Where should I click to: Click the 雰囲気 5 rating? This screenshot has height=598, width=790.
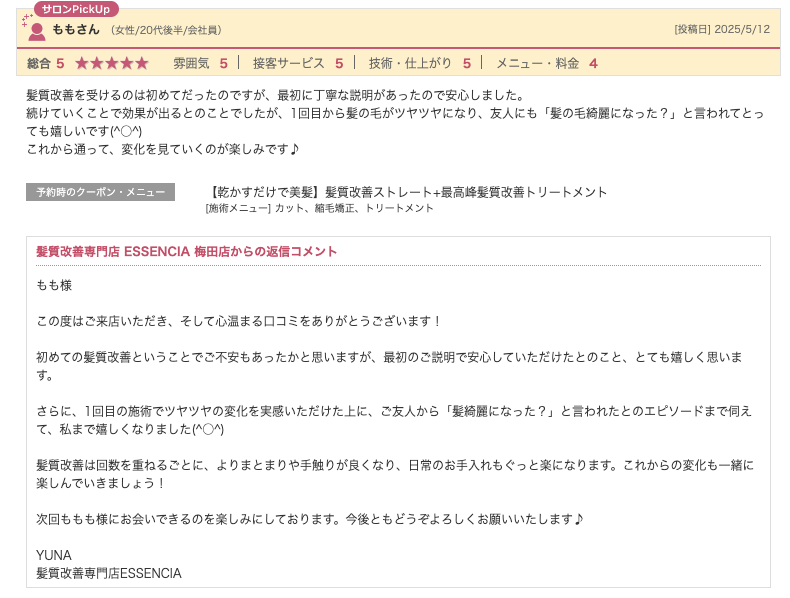[201, 63]
